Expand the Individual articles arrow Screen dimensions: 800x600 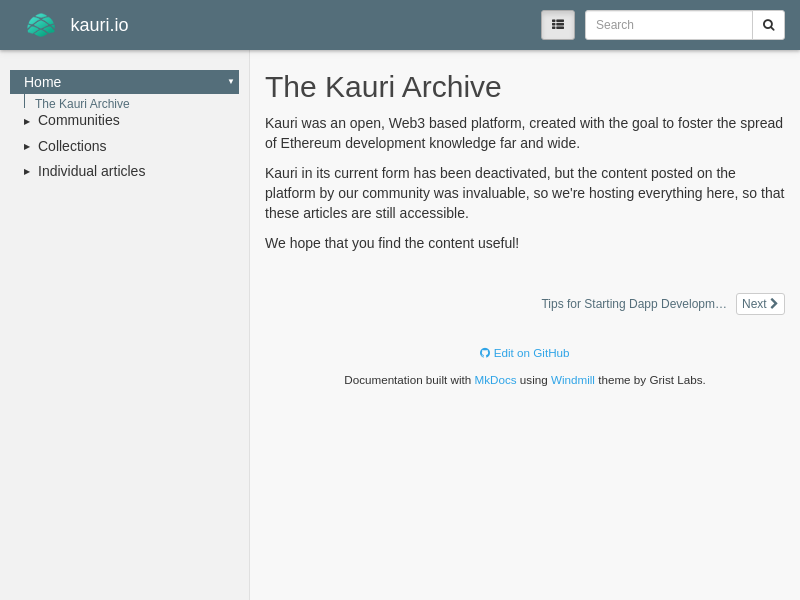27,172
